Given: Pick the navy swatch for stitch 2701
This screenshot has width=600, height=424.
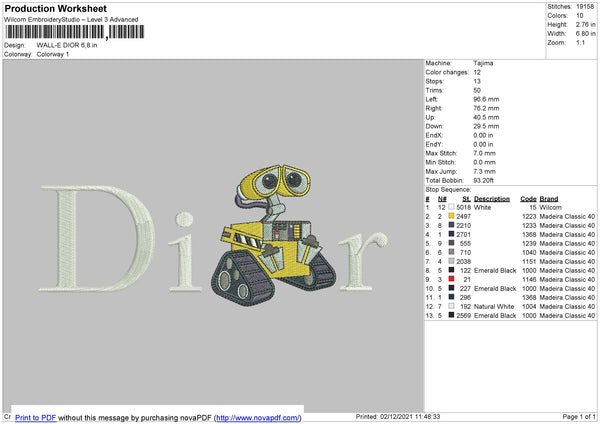Looking at the screenshot, I should click(x=452, y=234).
